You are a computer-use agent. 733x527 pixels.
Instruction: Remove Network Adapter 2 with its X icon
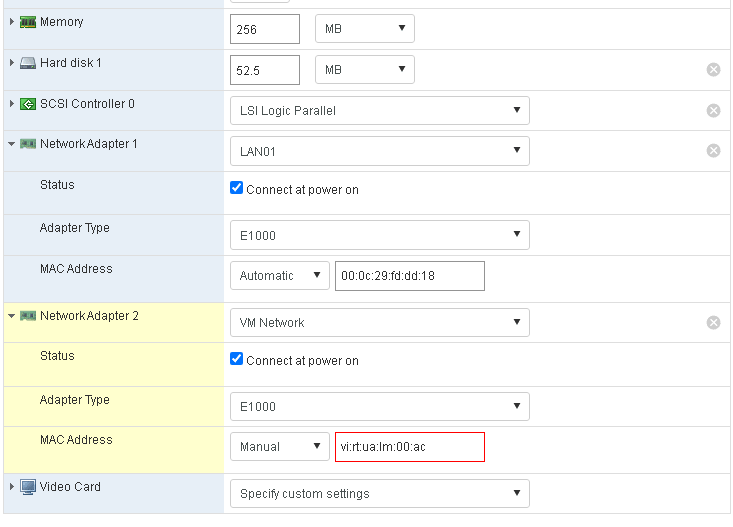click(713, 323)
